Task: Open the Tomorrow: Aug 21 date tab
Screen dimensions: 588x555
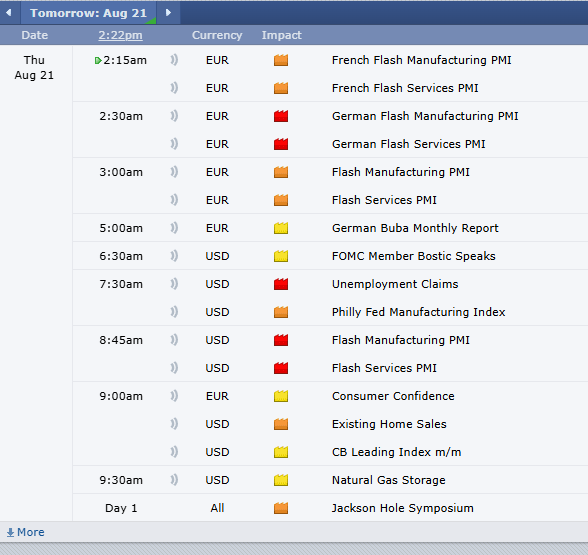Action: point(88,13)
